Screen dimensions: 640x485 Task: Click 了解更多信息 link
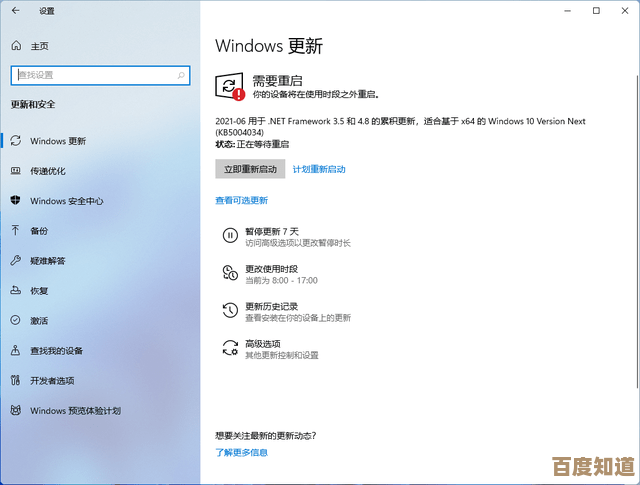pyautogui.click(x=242, y=452)
